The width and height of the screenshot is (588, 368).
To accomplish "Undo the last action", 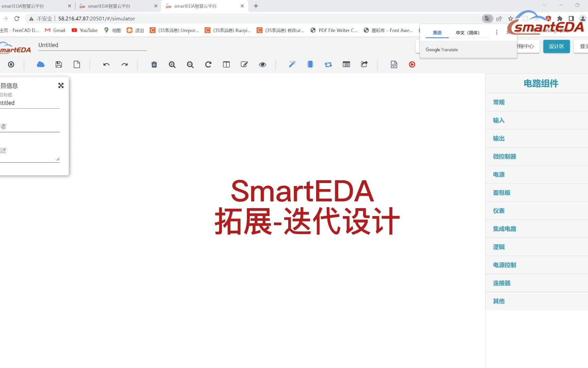I will 106,64.
